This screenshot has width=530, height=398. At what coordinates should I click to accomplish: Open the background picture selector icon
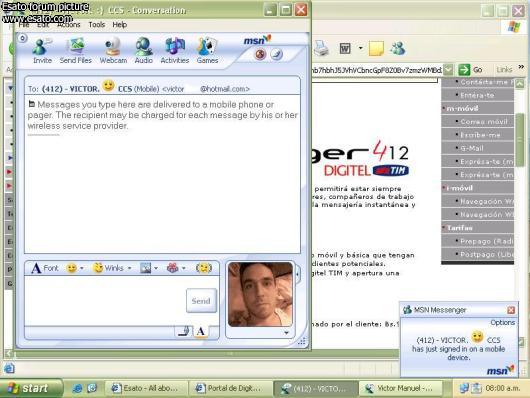click(145, 268)
